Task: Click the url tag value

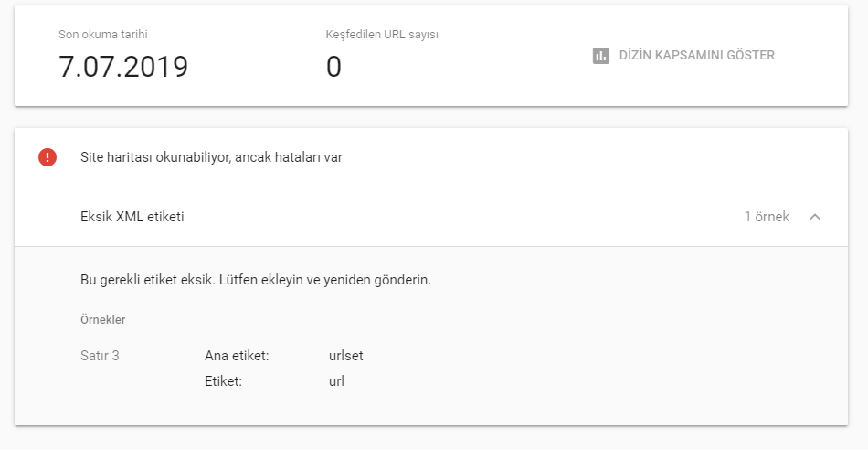Action: tap(336, 381)
